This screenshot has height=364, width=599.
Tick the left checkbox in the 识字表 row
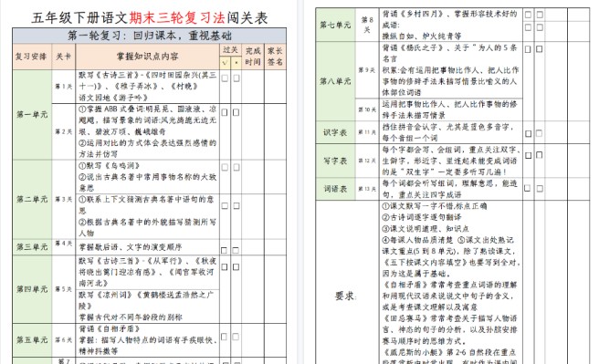[x=528, y=134]
